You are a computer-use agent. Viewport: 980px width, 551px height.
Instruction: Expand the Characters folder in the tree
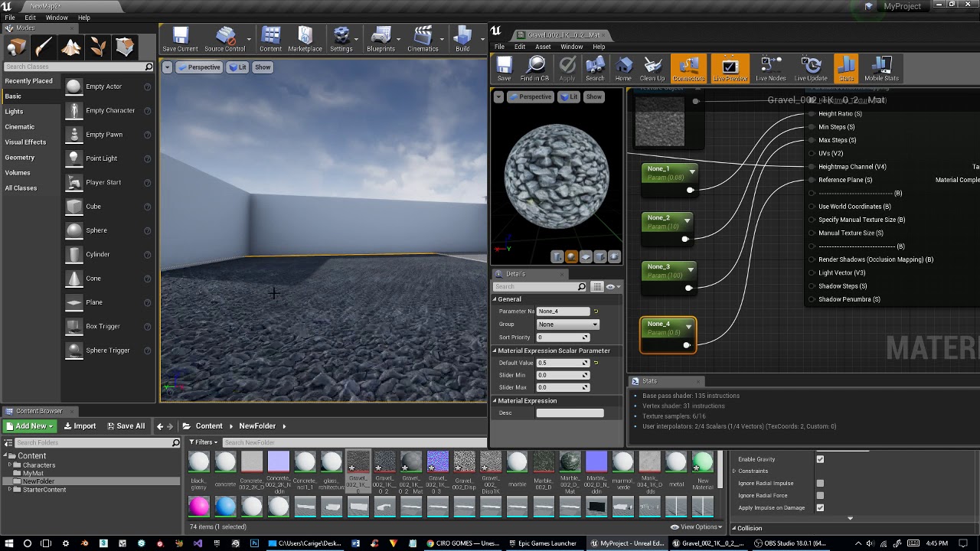click(x=10, y=465)
